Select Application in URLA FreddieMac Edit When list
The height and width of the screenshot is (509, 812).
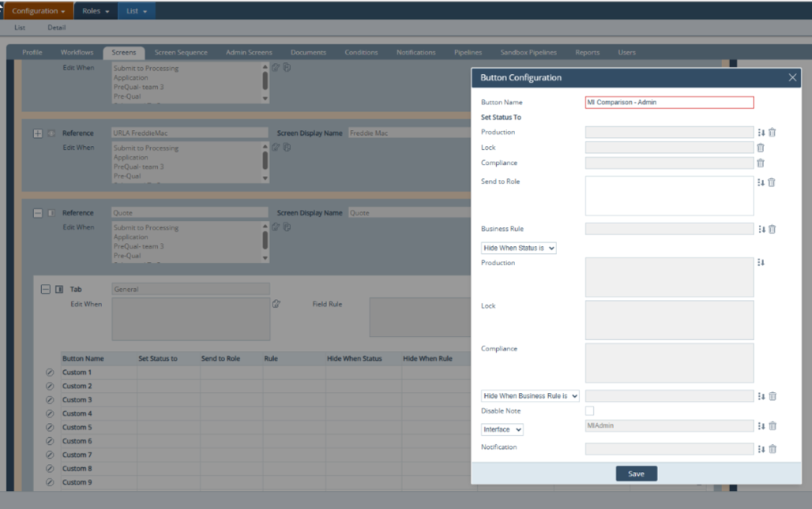[130, 157]
